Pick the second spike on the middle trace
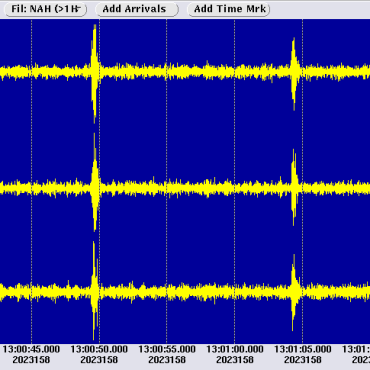This screenshot has width=370, height=370. (294, 187)
